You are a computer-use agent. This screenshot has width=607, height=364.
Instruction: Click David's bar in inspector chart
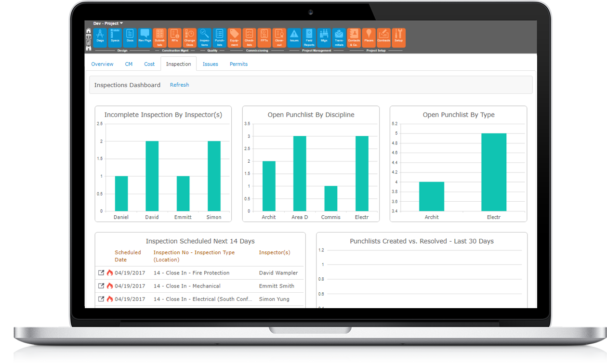click(152, 176)
